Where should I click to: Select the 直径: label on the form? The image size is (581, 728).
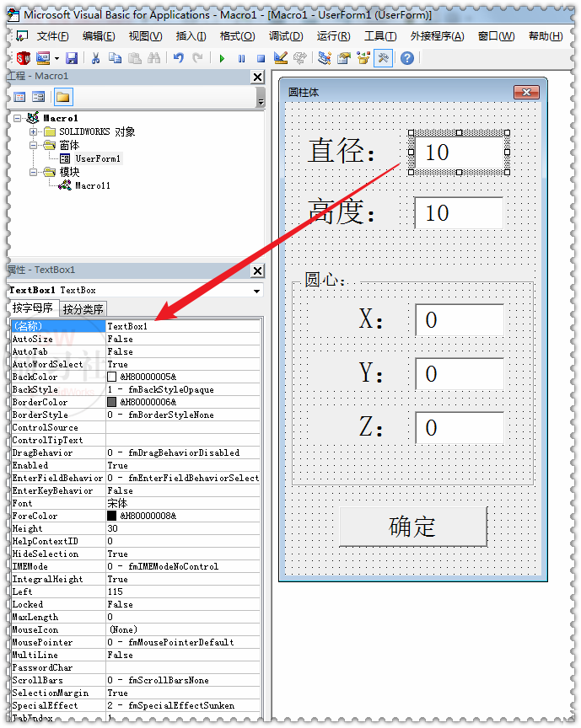coord(341,152)
